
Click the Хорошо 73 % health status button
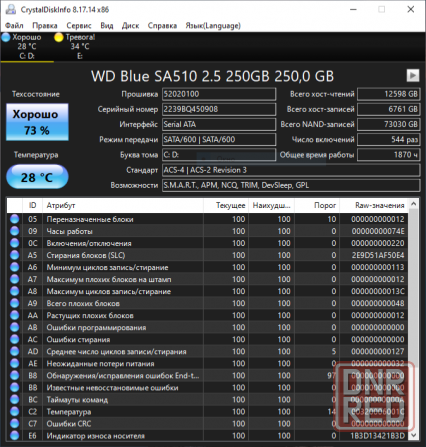(x=37, y=122)
